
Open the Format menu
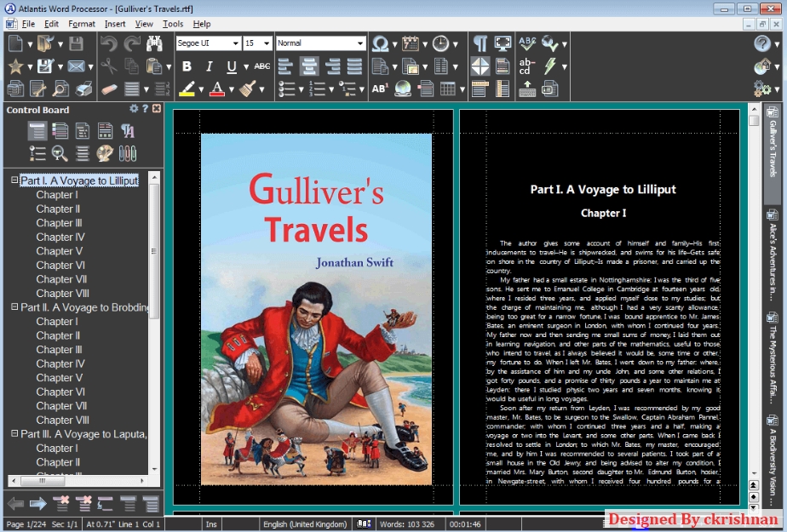tap(81, 24)
